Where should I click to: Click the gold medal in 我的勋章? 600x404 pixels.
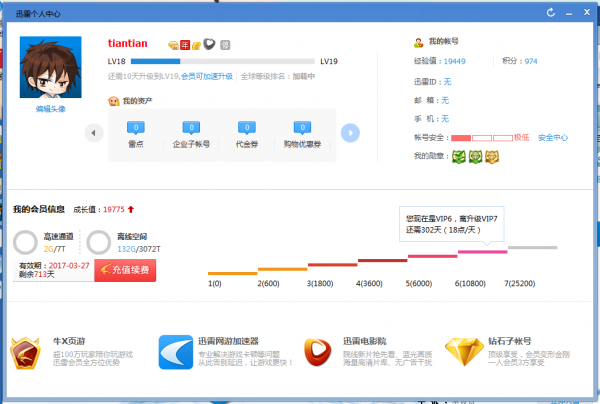point(492,156)
